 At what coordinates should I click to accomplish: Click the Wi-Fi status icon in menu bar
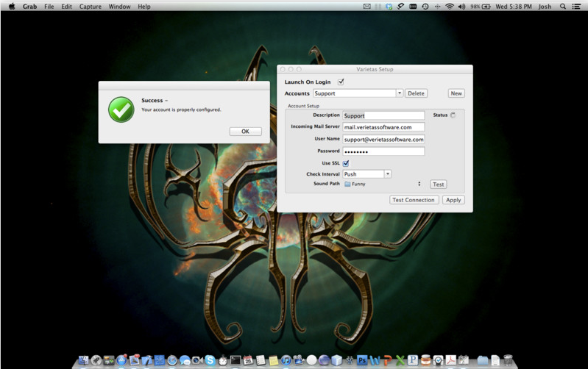click(x=449, y=7)
